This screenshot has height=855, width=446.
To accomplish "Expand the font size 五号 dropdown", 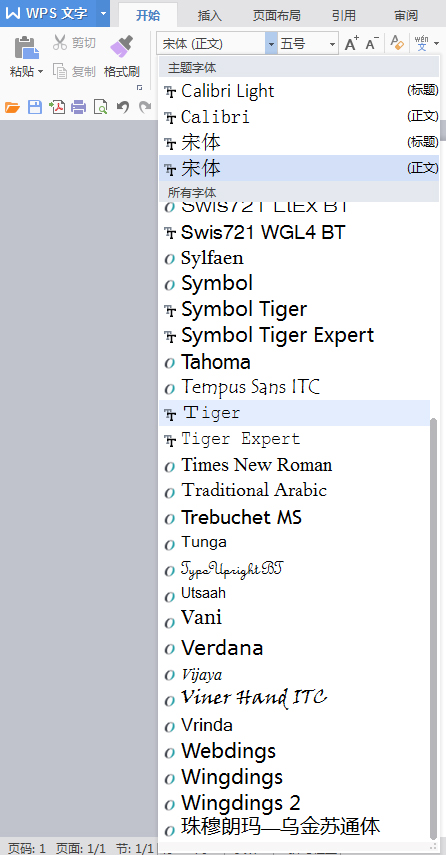I will pos(332,44).
